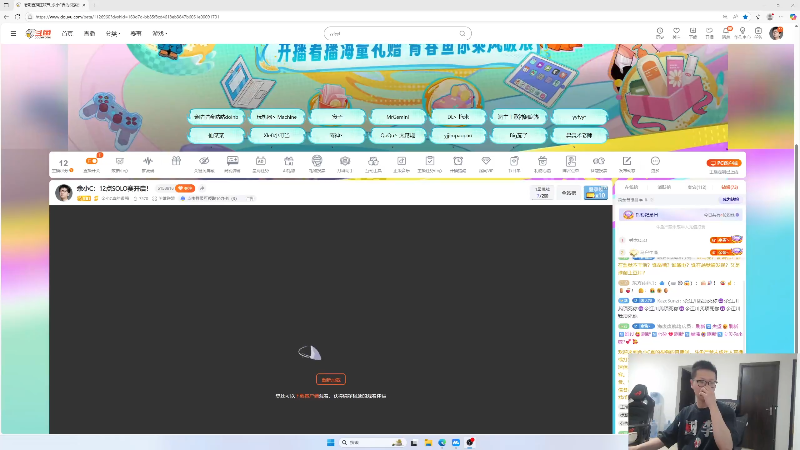Click the clipboard checklist toolbar icon
This screenshot has width=800, height=450.
[430, 161]
